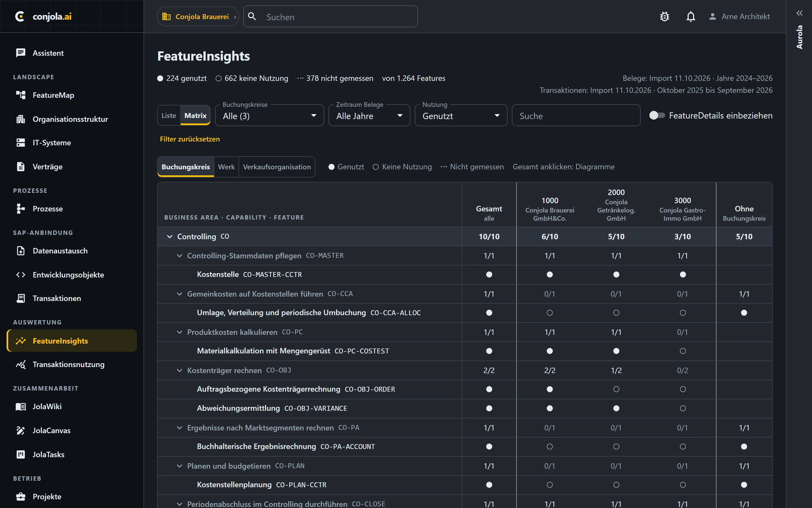Open Arne Architekt user menu
Screen dimensions: 812x508
739,16
